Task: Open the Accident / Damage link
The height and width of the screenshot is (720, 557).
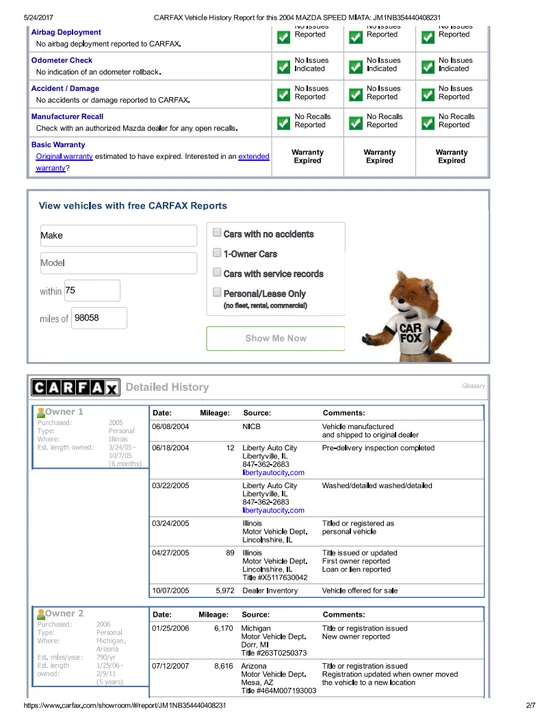Action: coord(65,88)
